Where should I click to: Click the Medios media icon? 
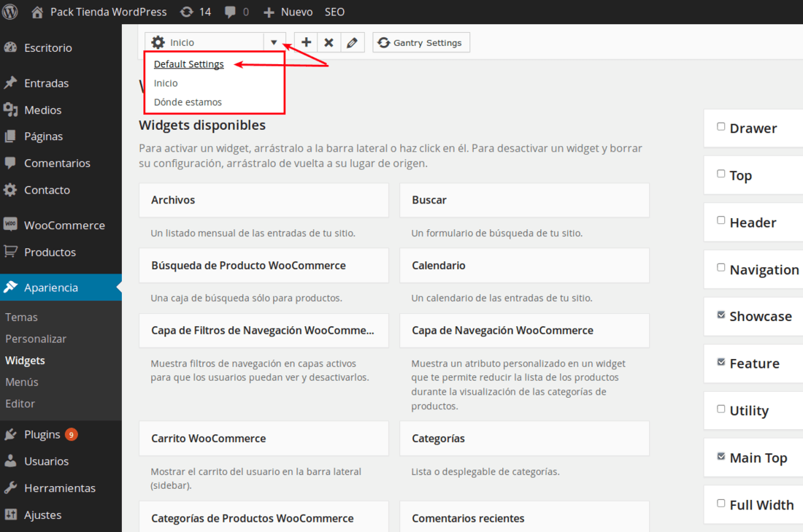(10, 109)
